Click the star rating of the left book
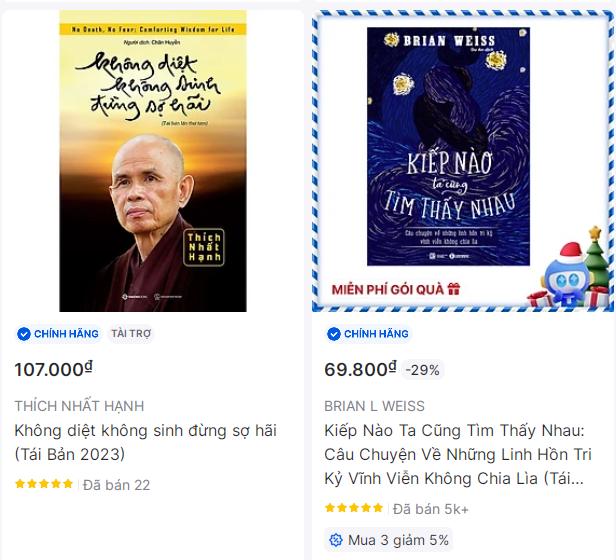The width and height of the screenshot is (616, 560). click(44, 484)
